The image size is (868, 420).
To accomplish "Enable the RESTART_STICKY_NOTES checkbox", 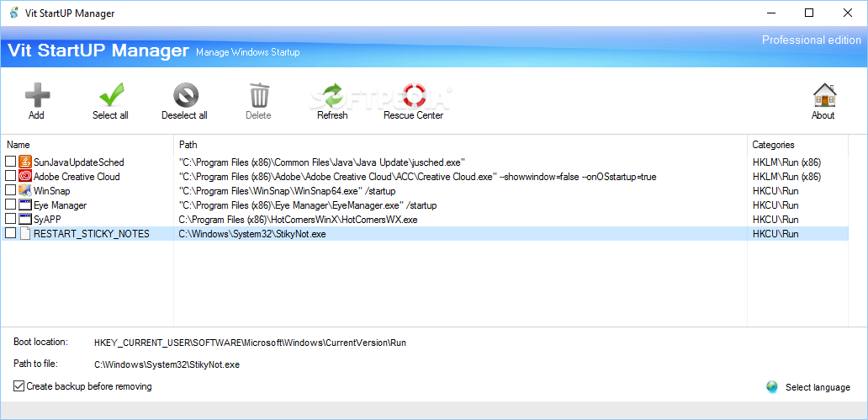I will [x=10, y=234].
